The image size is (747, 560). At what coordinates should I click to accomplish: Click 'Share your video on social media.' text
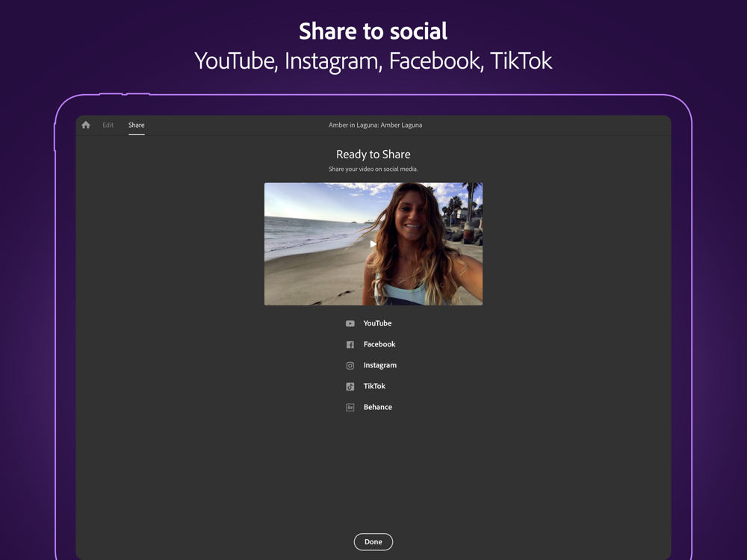[x=373, y=169]
